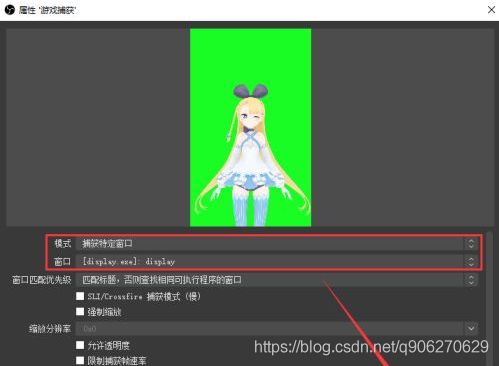Viewport: 499px width, 366px height.
Task: Click the [display.exe]: display value text
Action: click(x=129, y=262)
